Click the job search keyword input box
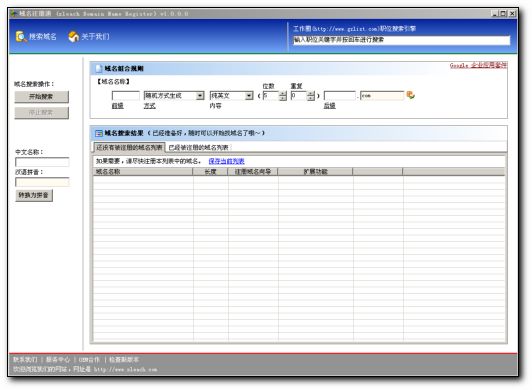 click(401, 40)
